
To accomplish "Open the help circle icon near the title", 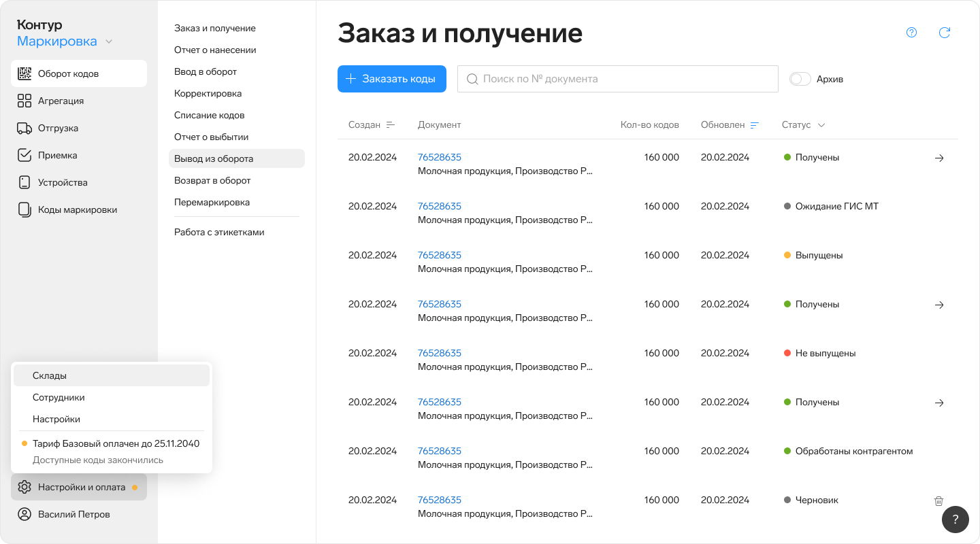I will pos(911,33).
